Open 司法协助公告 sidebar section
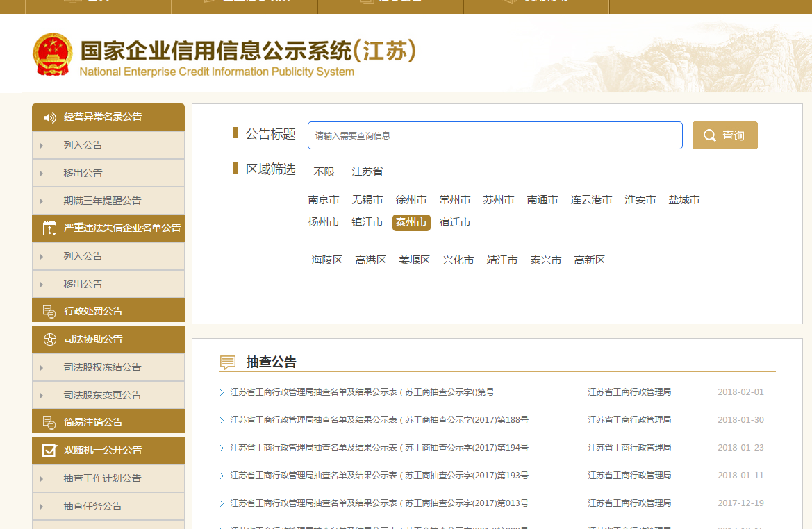Viewport: 812px width, 529px height. [x=108, y=339]
